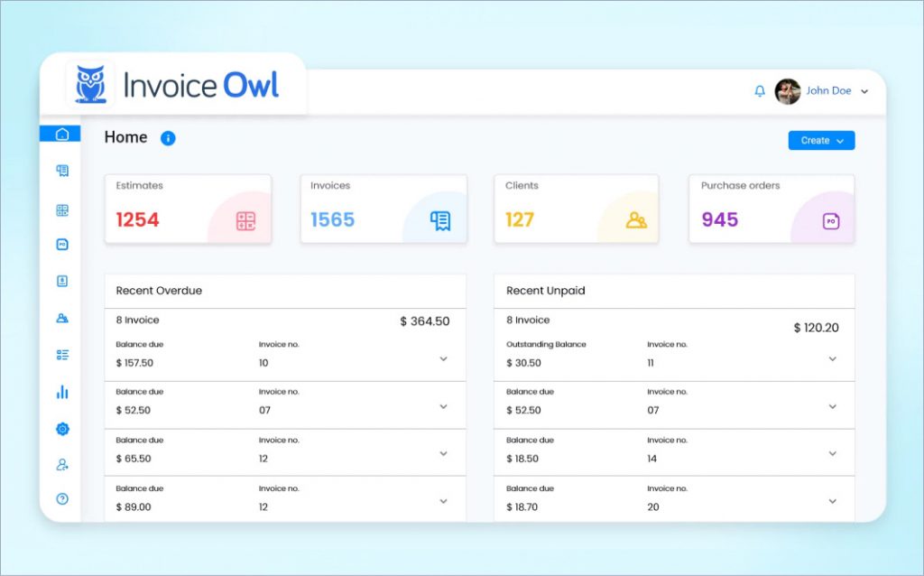Click the notification bell icon
924x576 pixels.
coord(760,91)
